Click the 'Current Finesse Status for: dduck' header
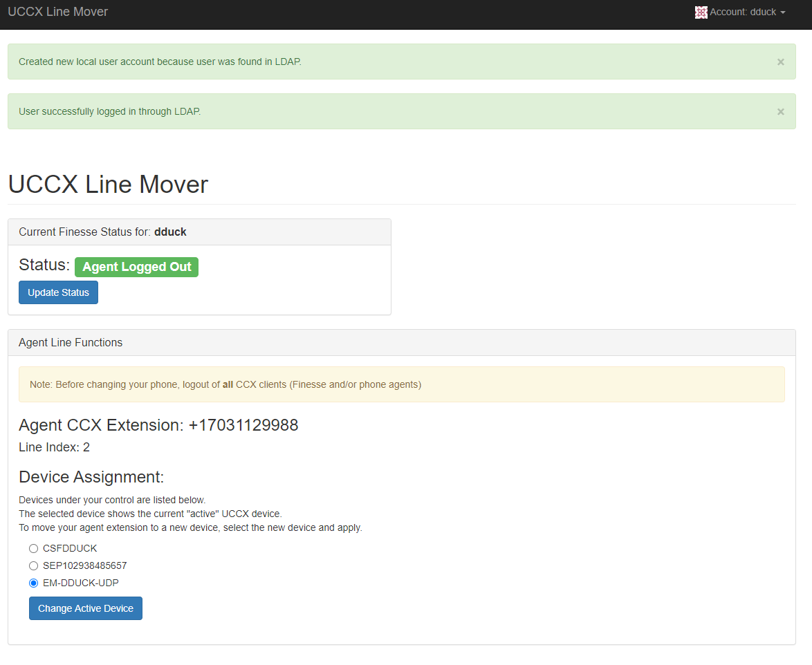This screenshot has height=665, width=812. [x=199, y=232]
